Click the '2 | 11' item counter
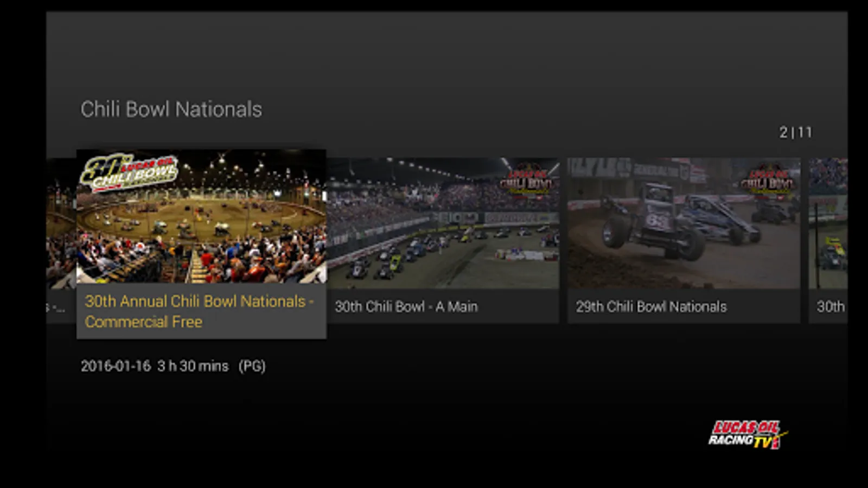This screenshot has height=488, width=868. tap(796, 132)
